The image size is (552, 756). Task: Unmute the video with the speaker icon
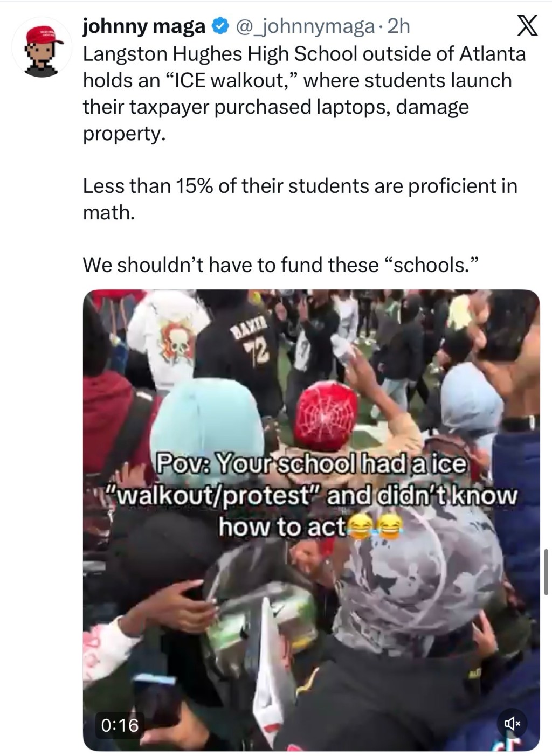[512, 723]
